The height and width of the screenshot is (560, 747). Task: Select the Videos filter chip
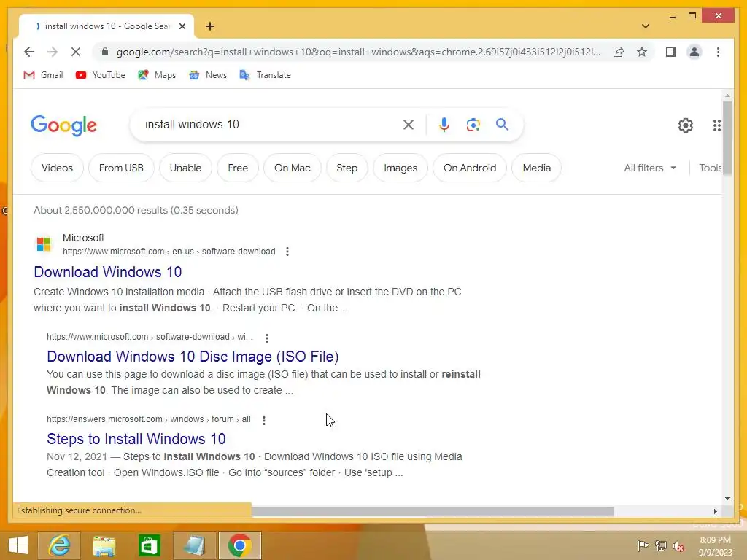point(57,168)
